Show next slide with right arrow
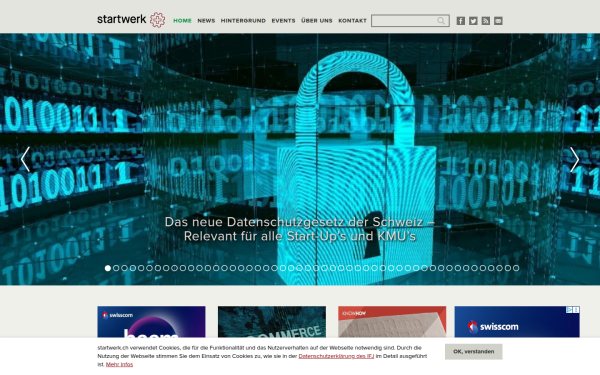The image size is (600, 375). [574, 159]
